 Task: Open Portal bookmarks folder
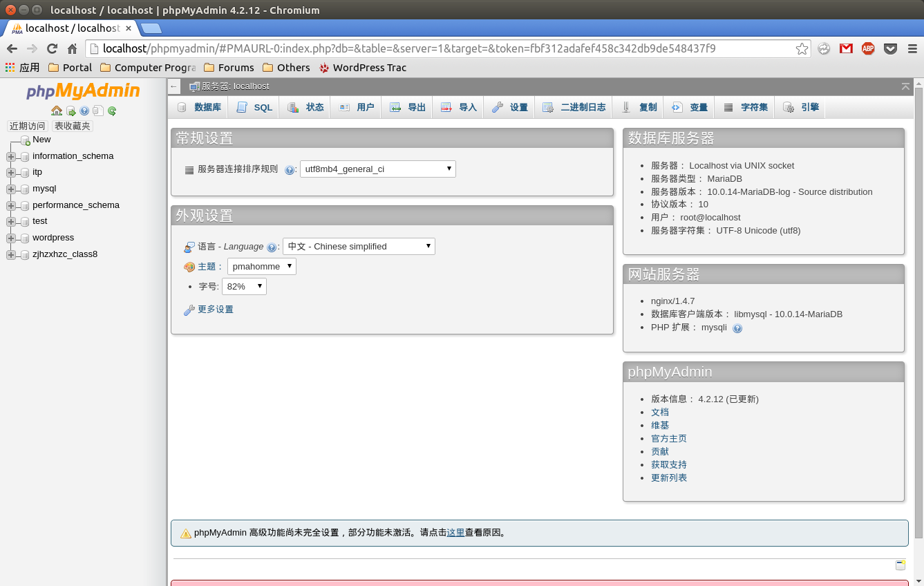[70, 68]
